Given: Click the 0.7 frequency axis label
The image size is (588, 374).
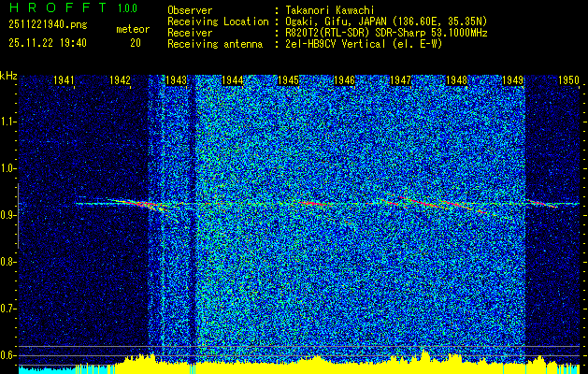Looking at the screenshot, I should [7, 309].
